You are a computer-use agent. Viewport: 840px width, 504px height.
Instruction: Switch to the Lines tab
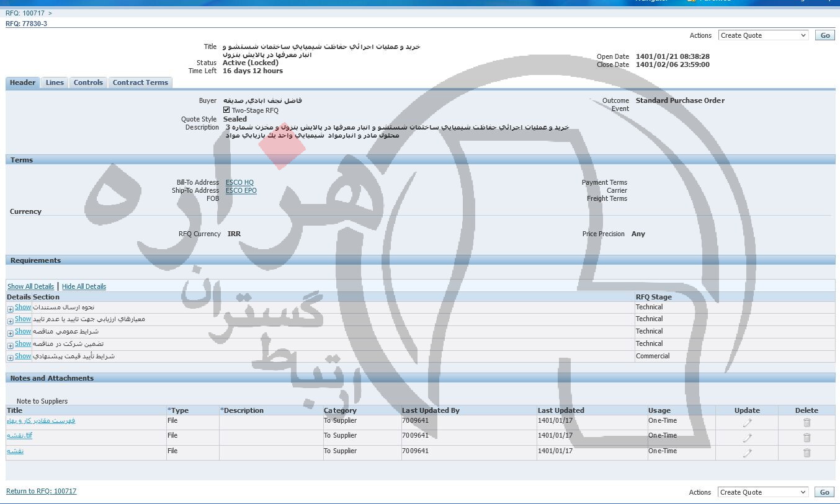55,82
